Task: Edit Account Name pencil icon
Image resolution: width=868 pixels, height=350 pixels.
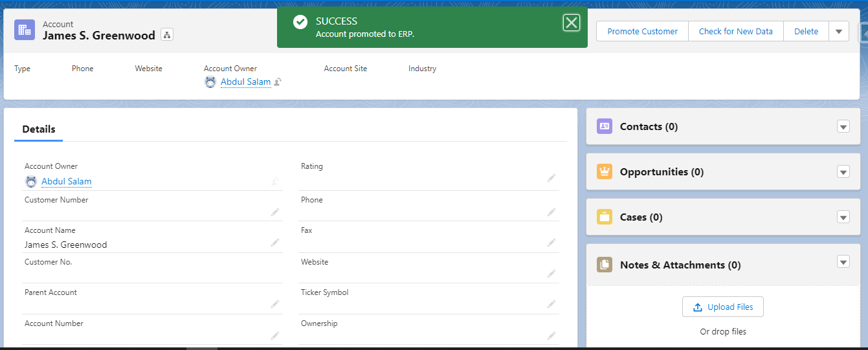Action: (x=275, y=243)
